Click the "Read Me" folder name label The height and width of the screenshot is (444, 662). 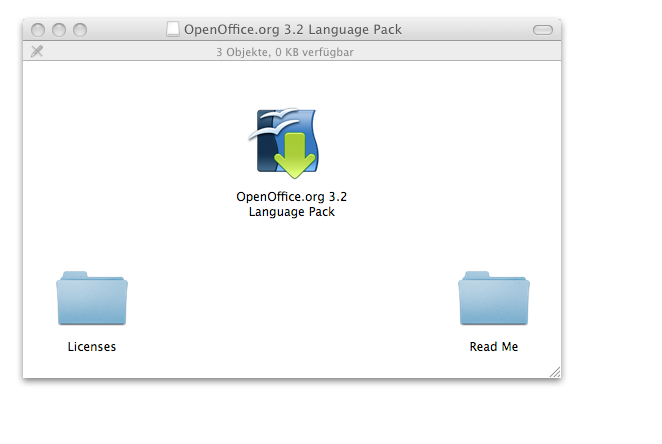coord(494,347)
